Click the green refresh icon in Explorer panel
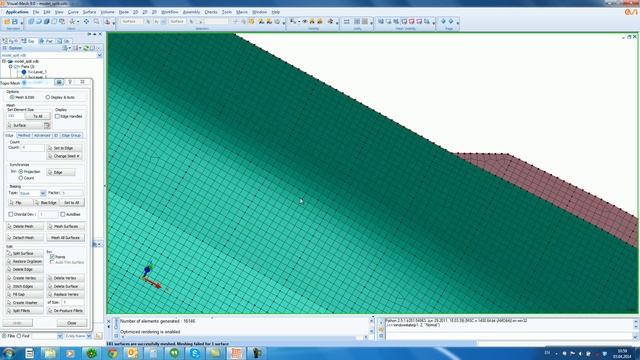640x360 pixels. (x=86, y=48)
